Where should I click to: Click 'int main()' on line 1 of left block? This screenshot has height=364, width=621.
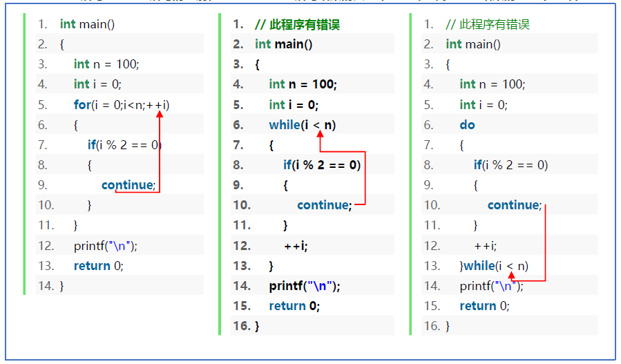point(87,24)
